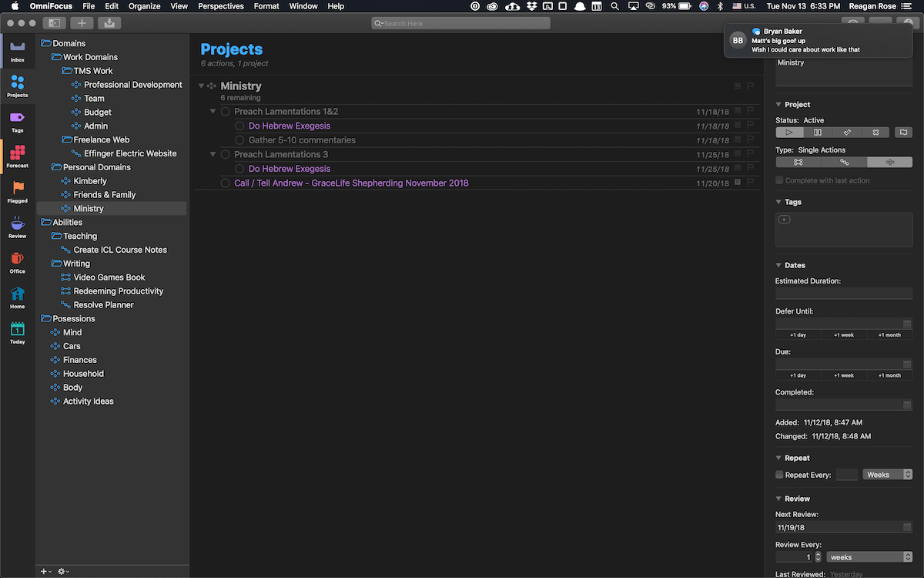This screenshot has width=924, height=578.
Task: Open the Defer Until calendar picker
Action: pos(907,324)
